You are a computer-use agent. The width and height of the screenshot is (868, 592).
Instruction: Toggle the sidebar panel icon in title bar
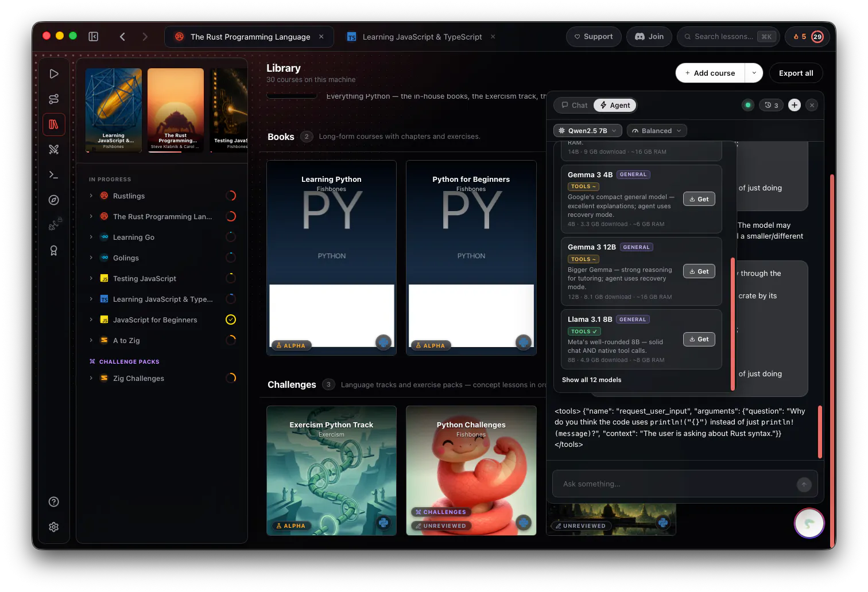click(x=94, y=37)
